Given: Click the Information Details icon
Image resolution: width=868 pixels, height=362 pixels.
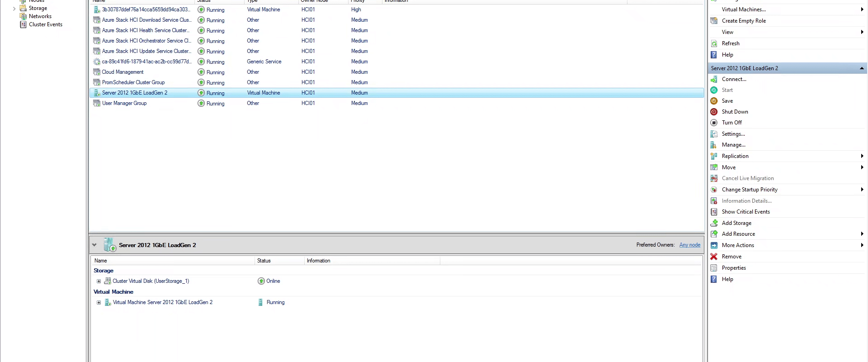Looking at the screenshot, I should tap(714, 201).
